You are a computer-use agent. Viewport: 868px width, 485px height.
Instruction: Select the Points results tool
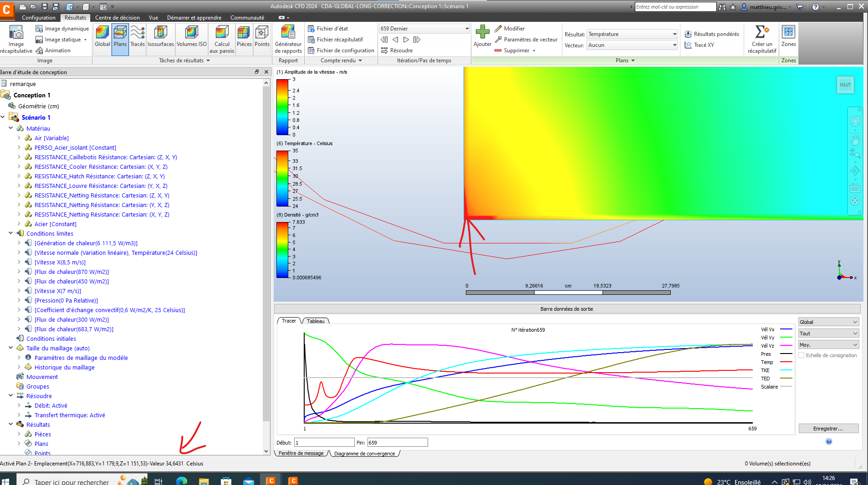click(262, 36)
